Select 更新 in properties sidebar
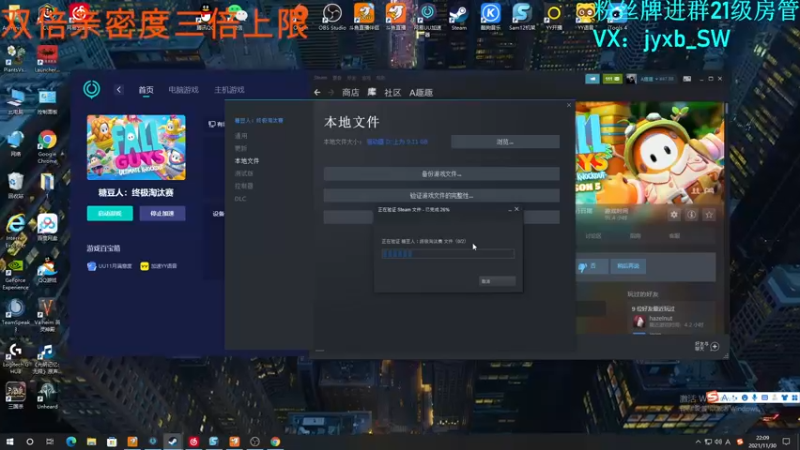 coord(241,148)
